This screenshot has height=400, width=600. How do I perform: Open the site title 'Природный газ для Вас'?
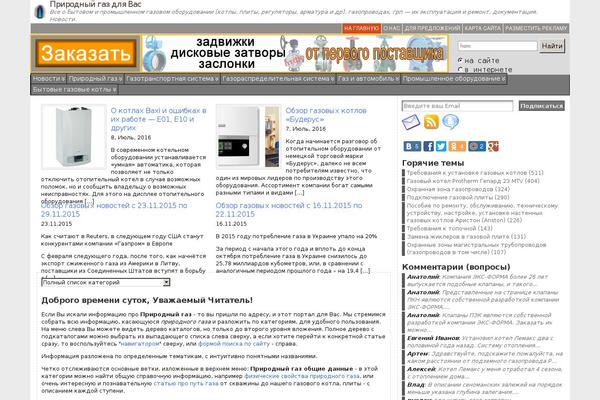pos(95,5)
